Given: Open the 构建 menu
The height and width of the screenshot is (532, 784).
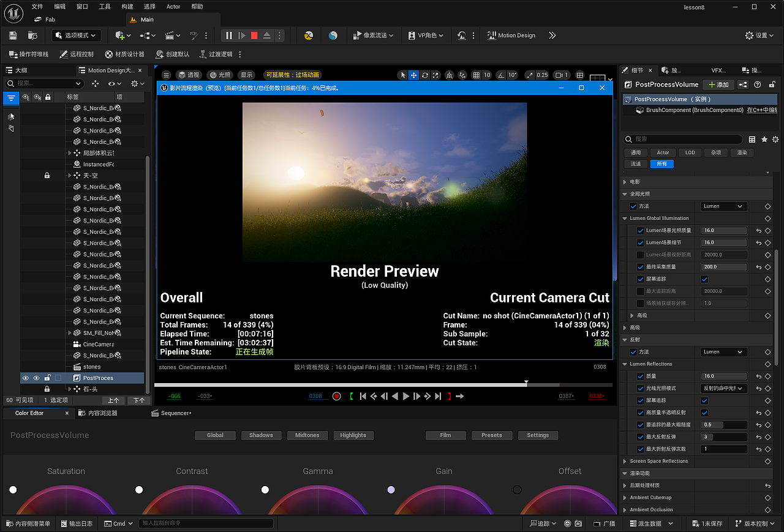Looking at the screenshot, I should tap(127, 7).
